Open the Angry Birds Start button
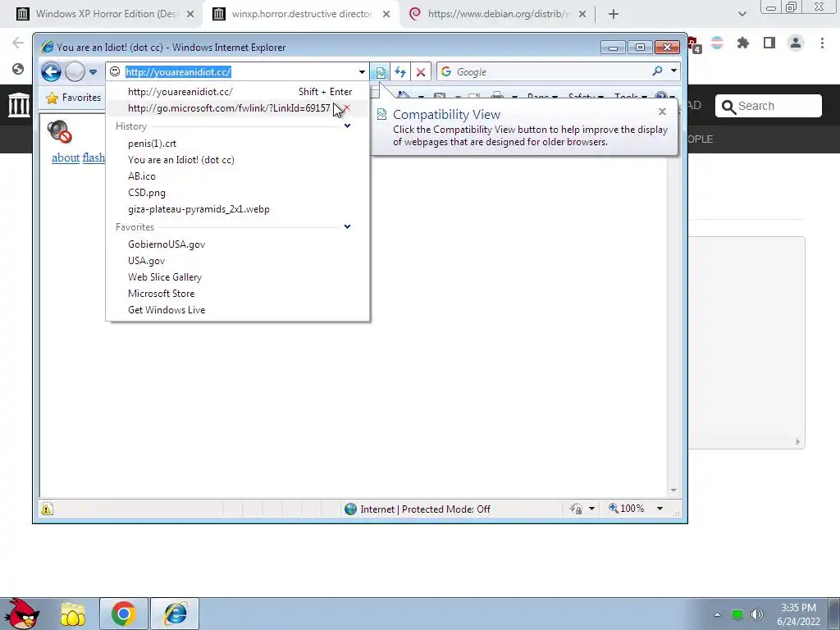This screenshot has height=630, width=840. [x=22, y=614]
